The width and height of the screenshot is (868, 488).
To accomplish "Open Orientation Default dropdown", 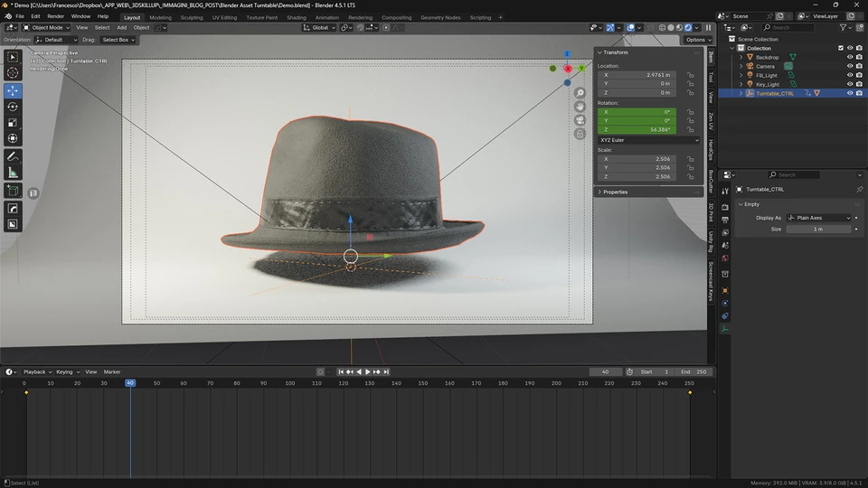I will (56, 40).
